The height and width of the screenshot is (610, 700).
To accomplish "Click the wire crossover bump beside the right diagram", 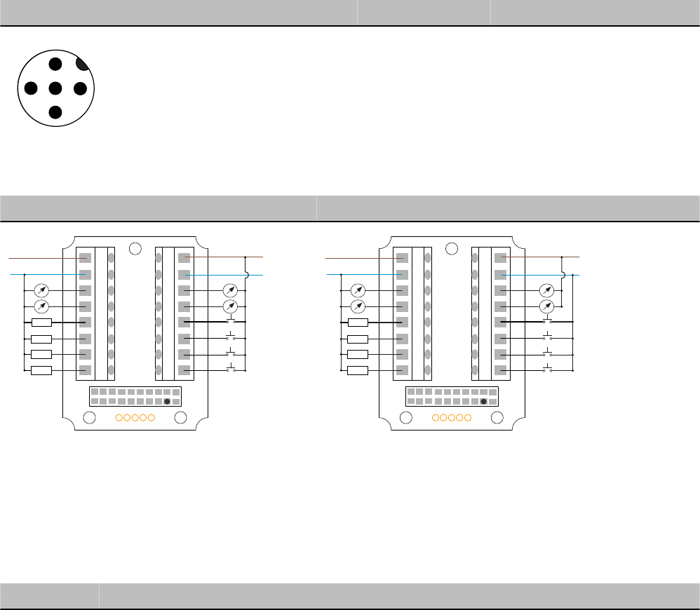I will point(563,275).
